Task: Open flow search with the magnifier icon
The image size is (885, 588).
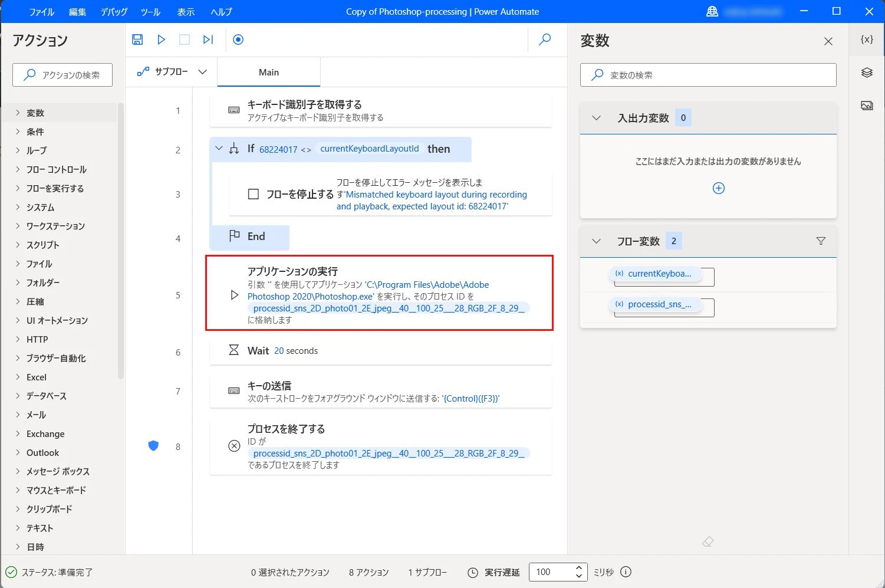Action: pos(545,40)
